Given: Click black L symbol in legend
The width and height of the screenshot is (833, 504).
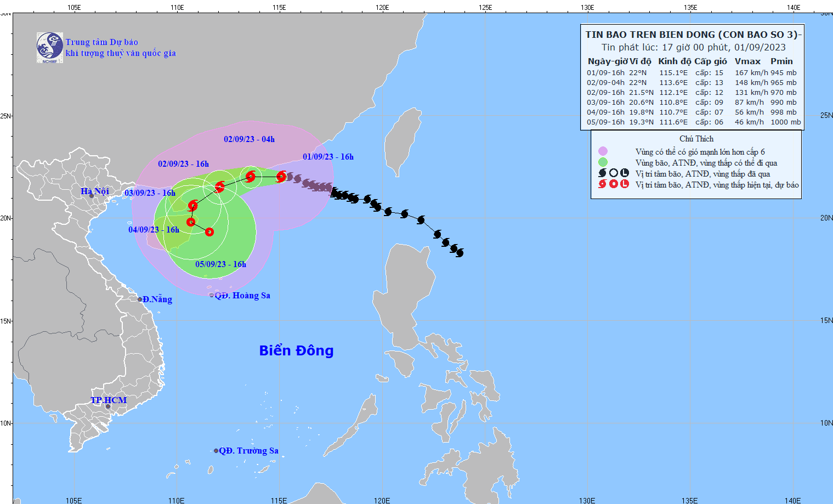Looking at the screenshot, I should (624, 173).
